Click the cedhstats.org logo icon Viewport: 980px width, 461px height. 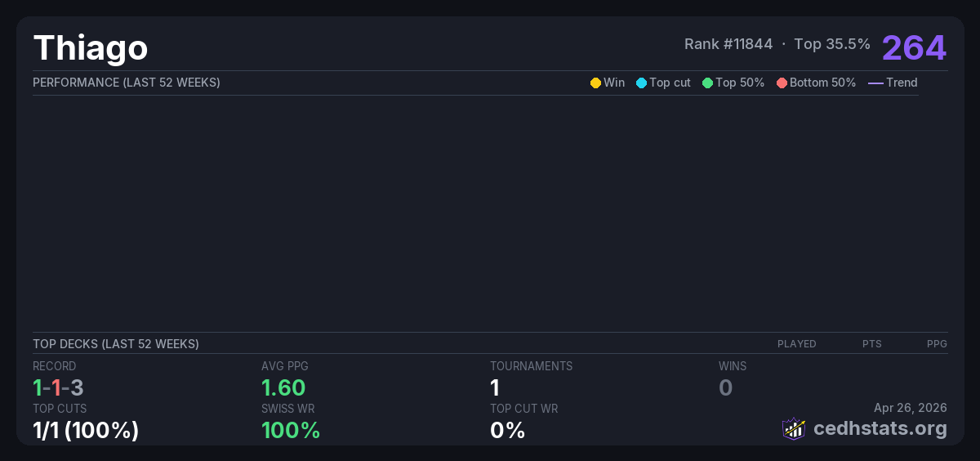point(793,428)
